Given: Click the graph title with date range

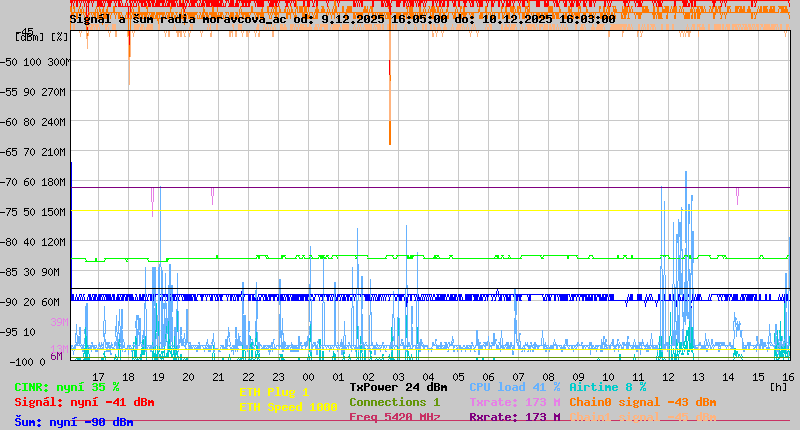Looking at the screenshot, I should tap(342, 19).
